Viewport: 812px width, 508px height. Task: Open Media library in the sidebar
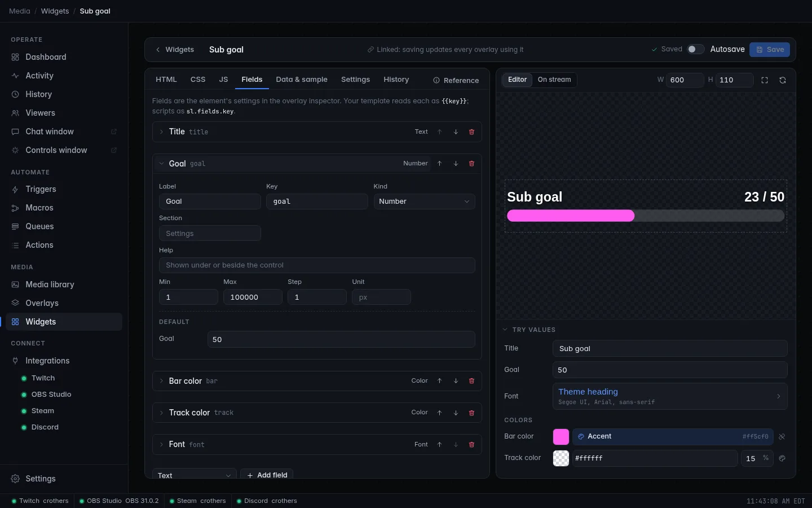64,284
